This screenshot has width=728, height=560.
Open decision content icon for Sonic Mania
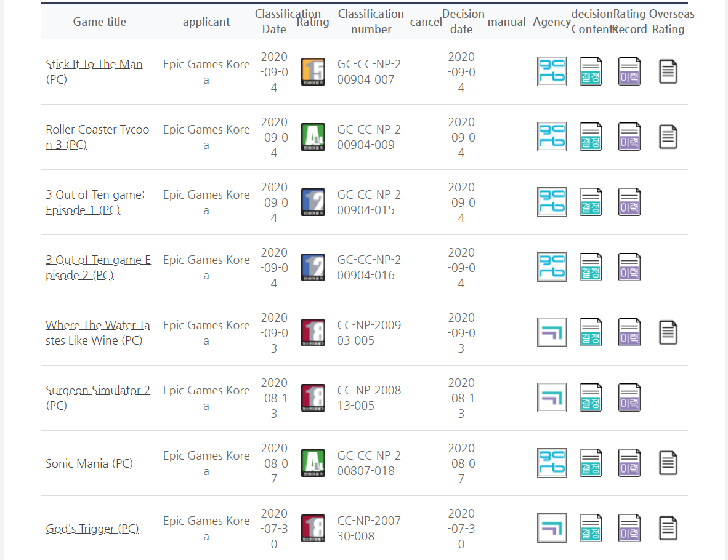pyautogui.click(x=591, y=463)
